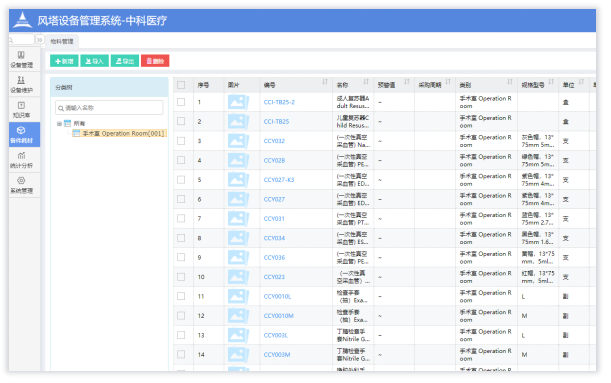
Task: Toggle the select-all header checkbox
Action: 181,85
